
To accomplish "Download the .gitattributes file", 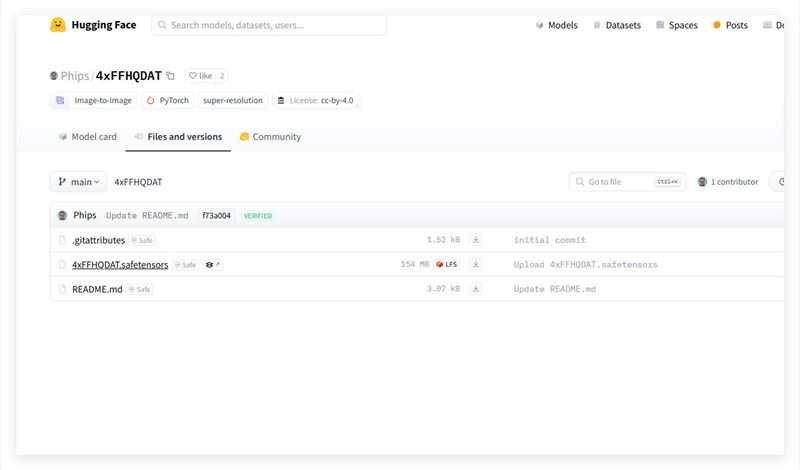I will (476, 240).
